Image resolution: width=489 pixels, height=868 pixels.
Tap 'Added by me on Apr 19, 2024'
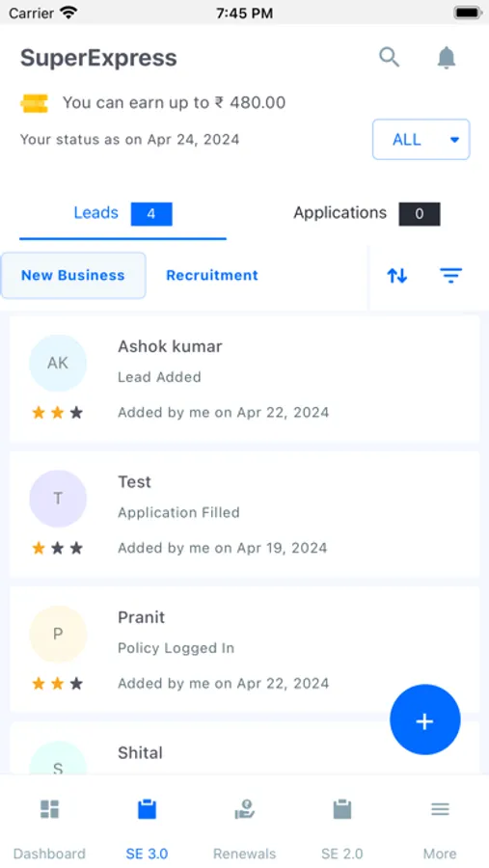click(x=223, y=548)
